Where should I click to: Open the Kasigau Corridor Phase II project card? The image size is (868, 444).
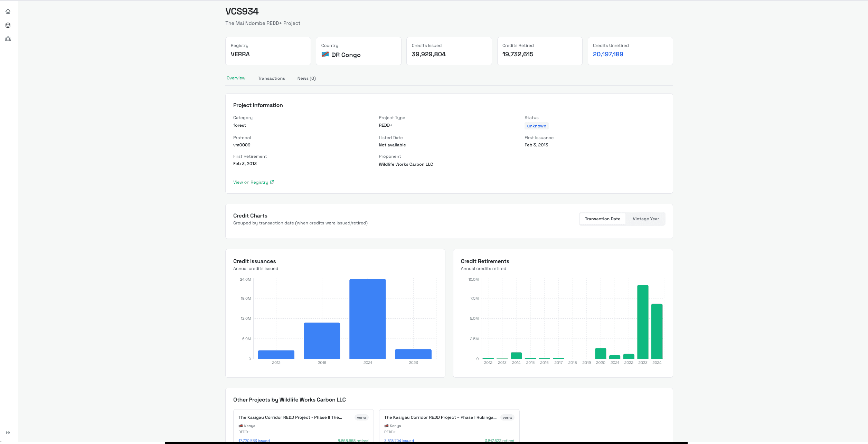(303, 425)
